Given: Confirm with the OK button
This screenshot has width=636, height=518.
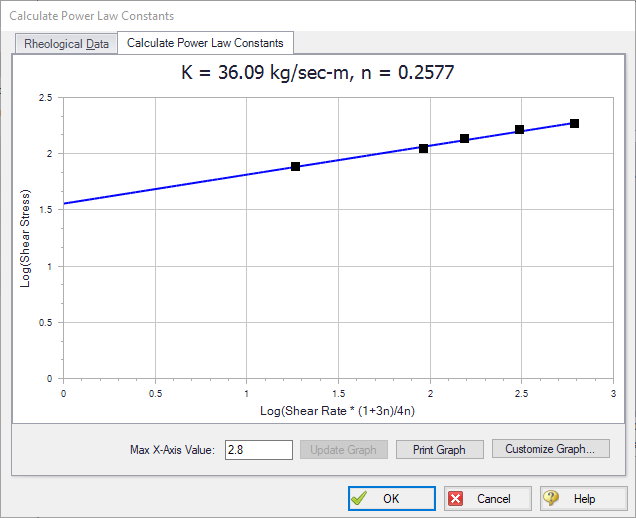Looking at the screenshot, I should click(391, 499).
